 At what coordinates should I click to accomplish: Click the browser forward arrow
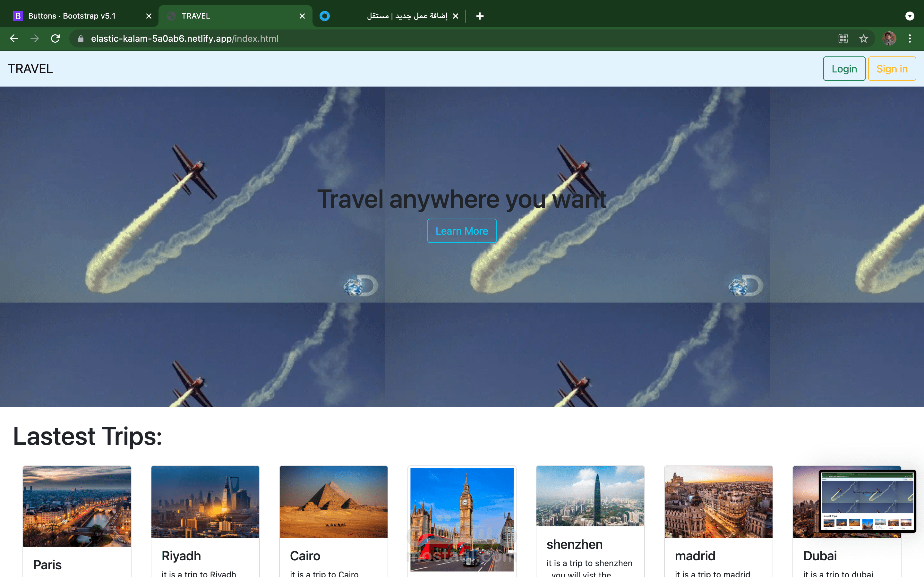click(x=35, y=38)
